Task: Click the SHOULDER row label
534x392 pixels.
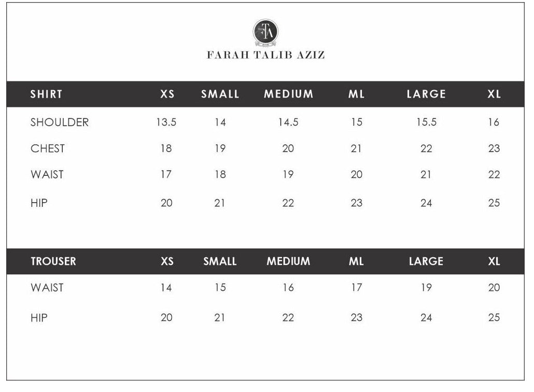Action: pyautogui.click(x=60, y=122)
